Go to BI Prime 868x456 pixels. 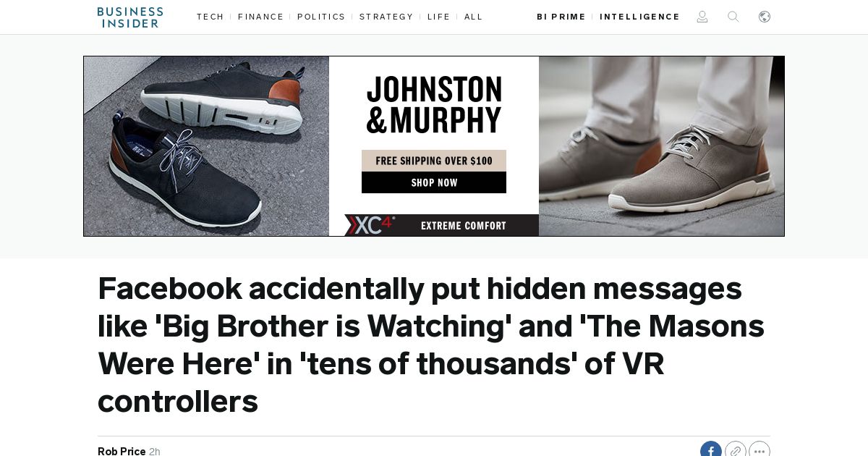[561, 17]
